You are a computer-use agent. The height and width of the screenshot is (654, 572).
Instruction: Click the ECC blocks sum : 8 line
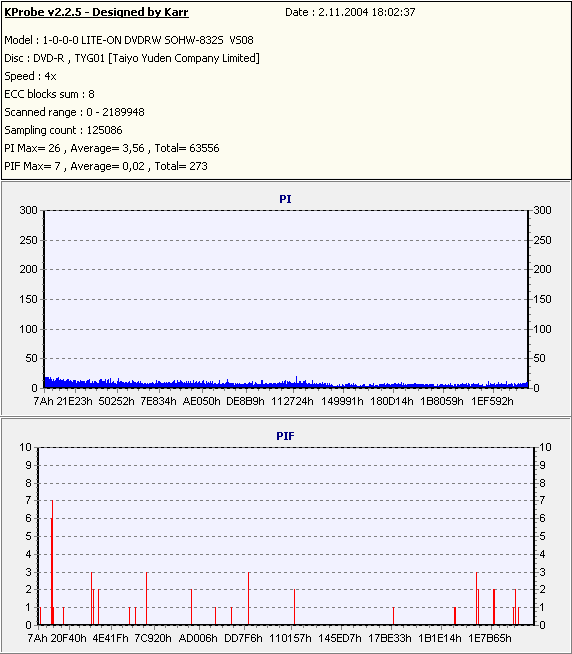pyautogui.click(x=49, y=94)
